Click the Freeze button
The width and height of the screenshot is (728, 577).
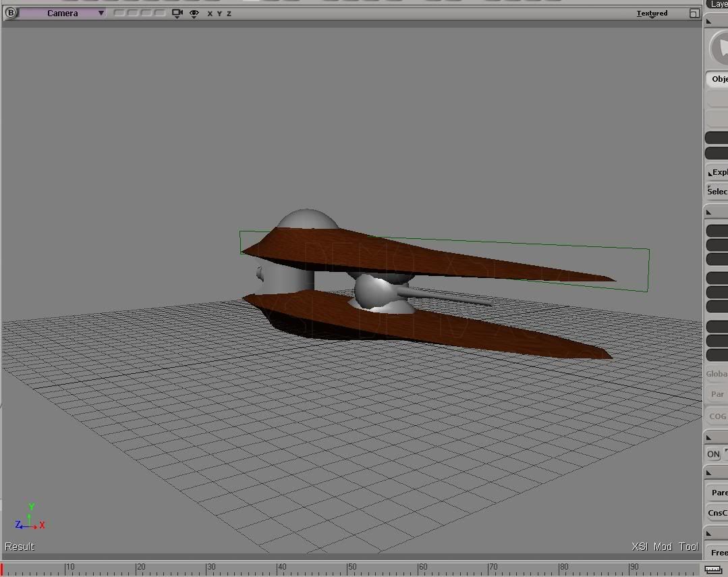point(719,553)
